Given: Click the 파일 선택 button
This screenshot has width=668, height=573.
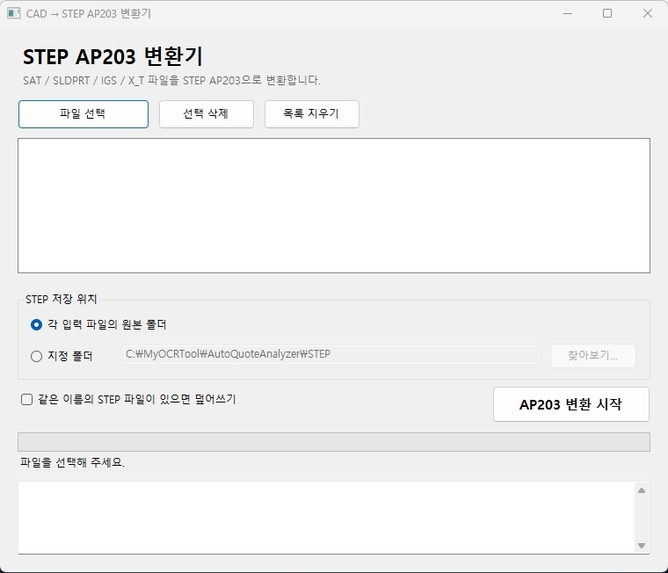Looking at the screenshot, I should pos(84,114).
